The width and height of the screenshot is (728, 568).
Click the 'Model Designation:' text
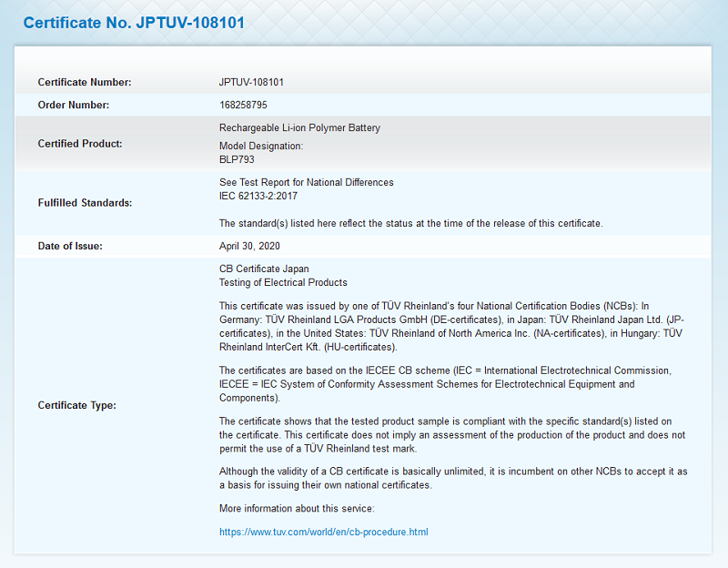(x=261, y=146)
